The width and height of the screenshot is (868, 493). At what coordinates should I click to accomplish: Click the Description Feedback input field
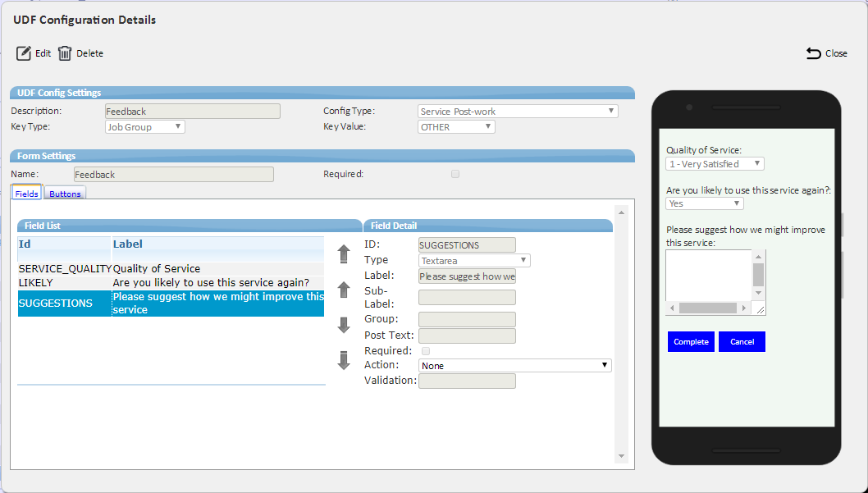[x=193, y=112]
